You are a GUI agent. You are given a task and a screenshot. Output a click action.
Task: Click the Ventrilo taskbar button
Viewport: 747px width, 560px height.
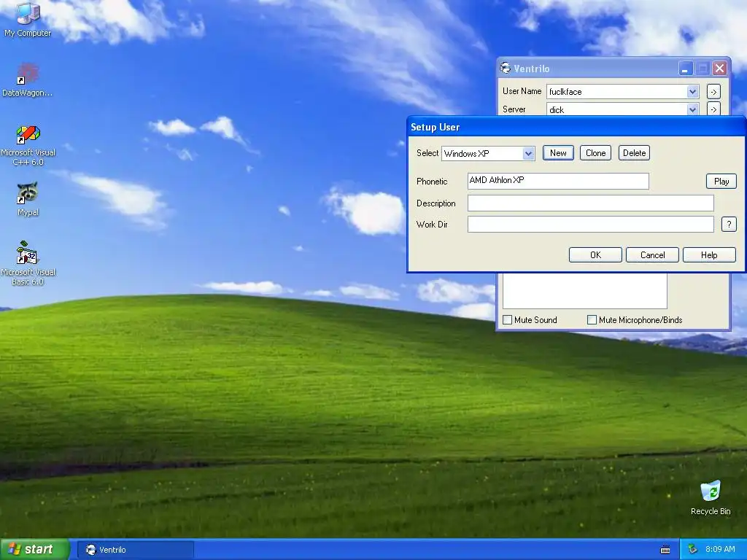pyautogui.click(x=136, y=550)
